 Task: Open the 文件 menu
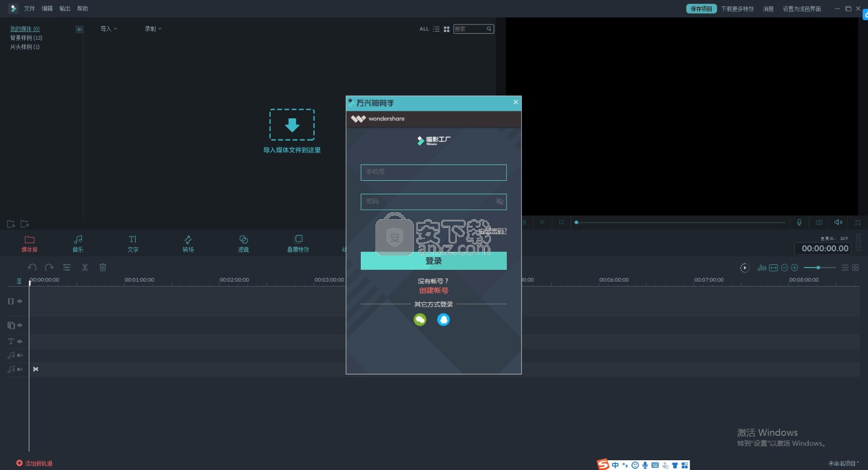click(x=29, y=9)
